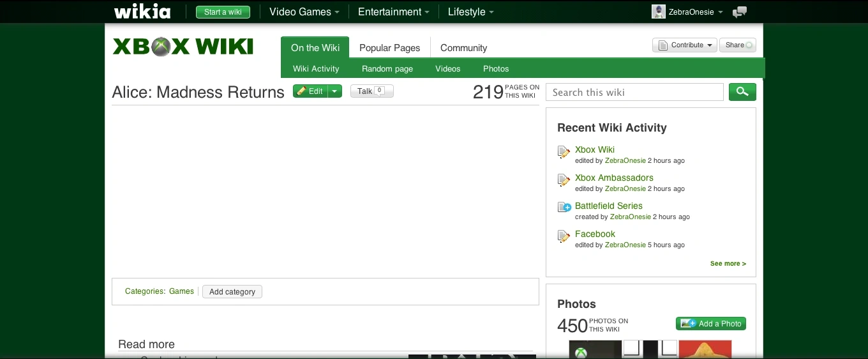Image resolution: width=868 pixels, height=359 pixels.
Task: Open Random page submenu item
Action: tap(387, 68)
